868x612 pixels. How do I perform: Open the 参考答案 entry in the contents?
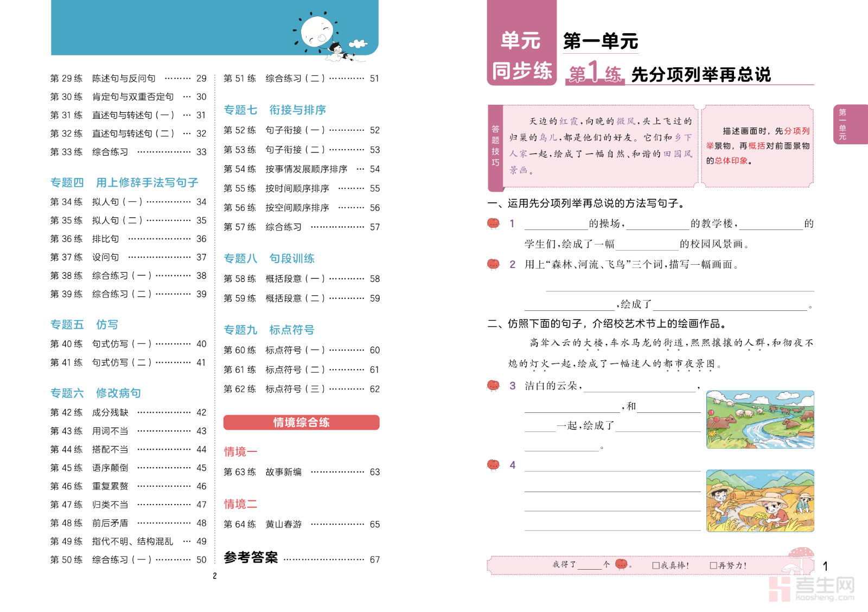(251, 558)
